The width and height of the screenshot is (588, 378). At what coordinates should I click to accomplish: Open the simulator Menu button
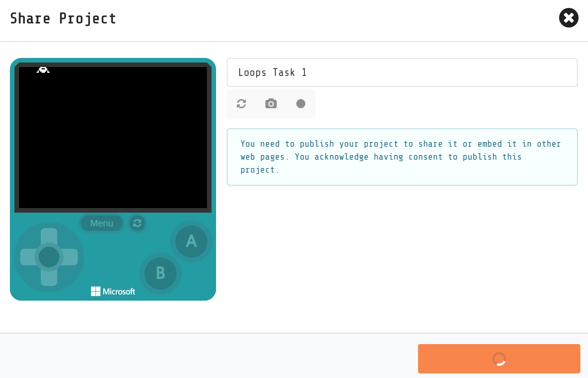101,223
